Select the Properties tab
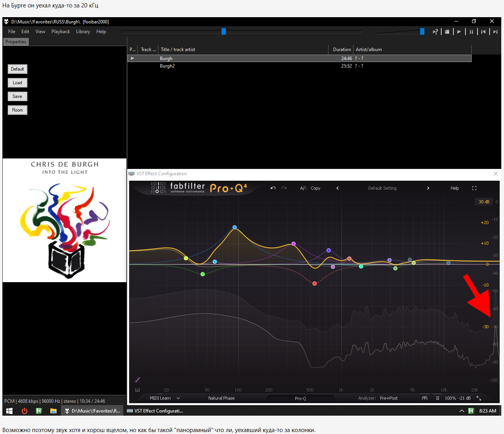504x434 pixels. click(x=16, y=42)
